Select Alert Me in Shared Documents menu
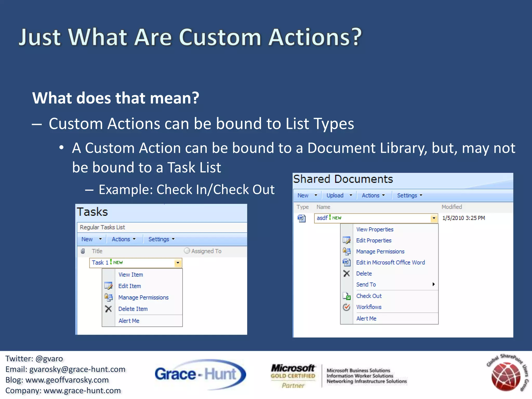Screen dimensions: 532x399 366,318
